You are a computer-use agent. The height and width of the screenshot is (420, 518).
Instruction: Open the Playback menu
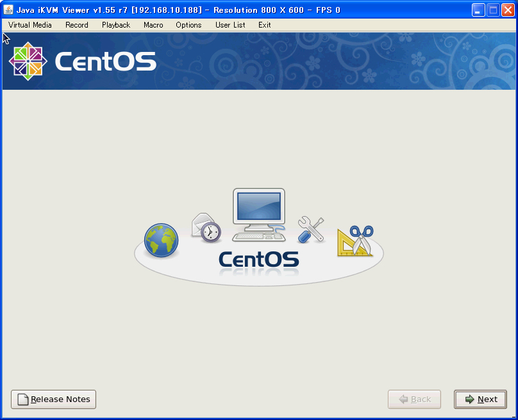pyautogui.click(x=116, y=25)
